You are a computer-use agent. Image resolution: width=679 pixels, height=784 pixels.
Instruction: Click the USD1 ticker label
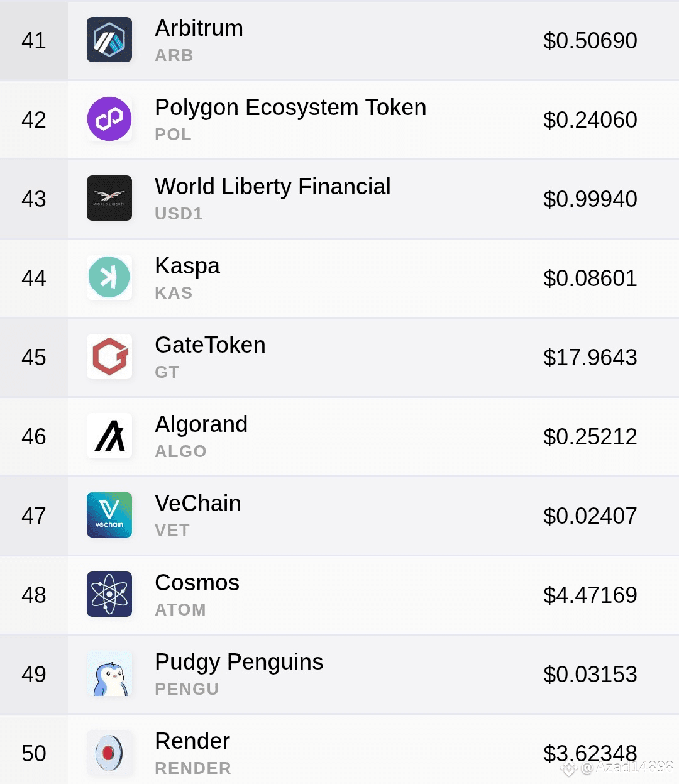(x=179, y=214)
